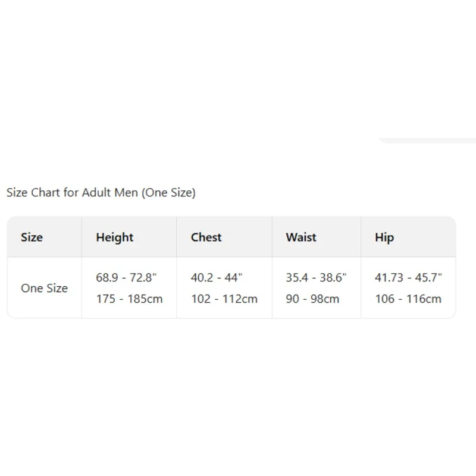Click the gray bar near right edge

click(x=427, y=141)
